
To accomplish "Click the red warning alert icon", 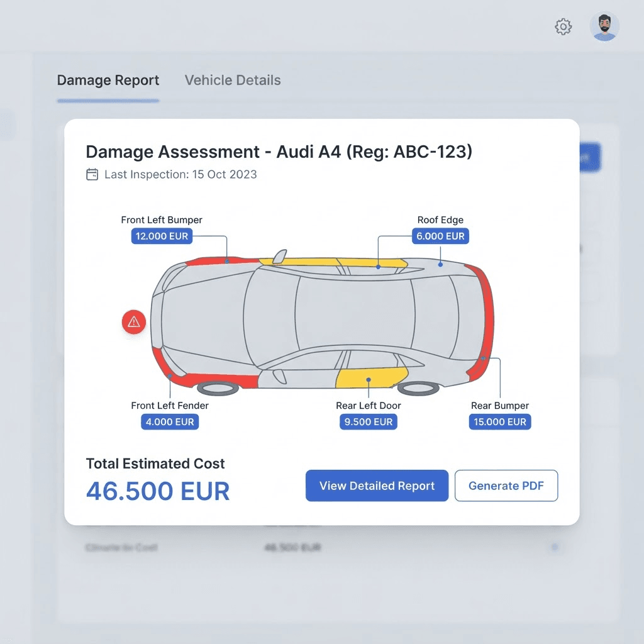I will click(134, 321).
